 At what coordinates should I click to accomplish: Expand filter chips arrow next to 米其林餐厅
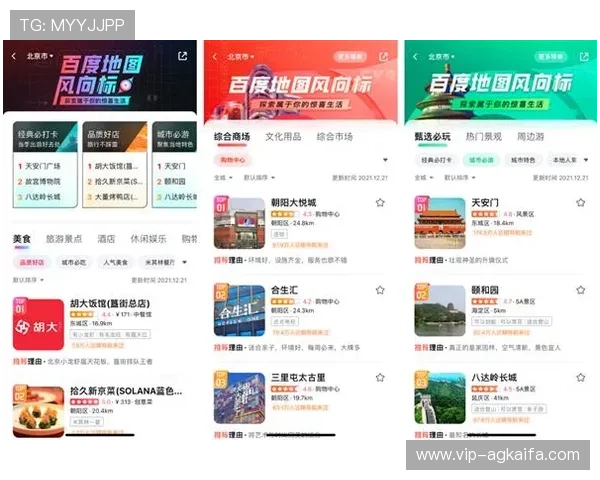point(184,263)
